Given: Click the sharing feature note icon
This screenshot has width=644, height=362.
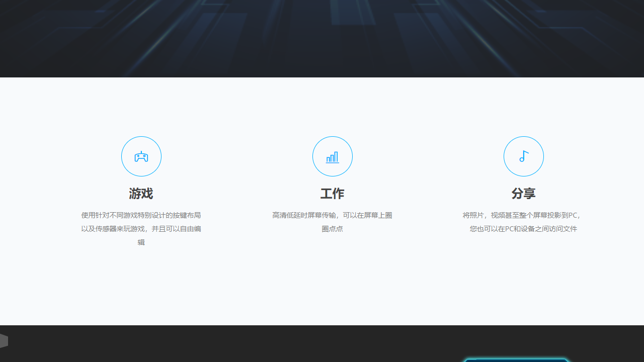Looking at the screenshot, I should point(523,156).
